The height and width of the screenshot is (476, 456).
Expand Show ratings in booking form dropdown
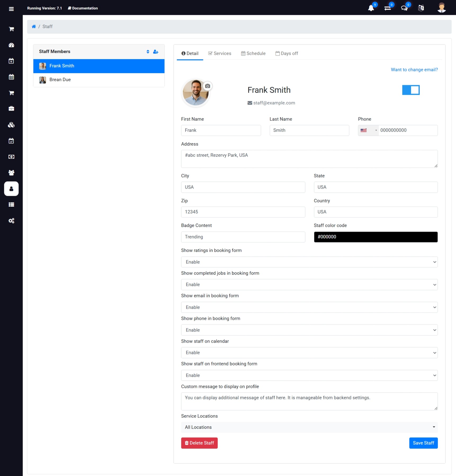[x=309, y=262]
